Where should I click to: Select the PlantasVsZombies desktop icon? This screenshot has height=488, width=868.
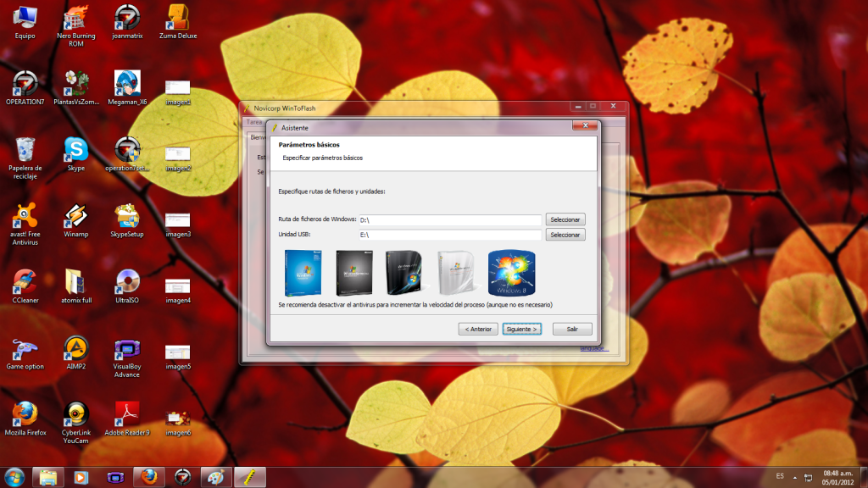(75, 88)
